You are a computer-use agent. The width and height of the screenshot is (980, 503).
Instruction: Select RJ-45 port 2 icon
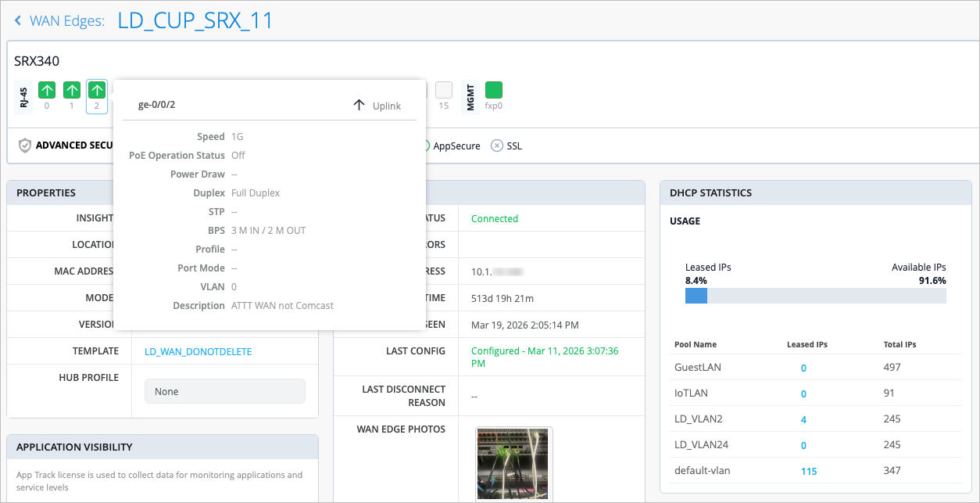(97, 90)
